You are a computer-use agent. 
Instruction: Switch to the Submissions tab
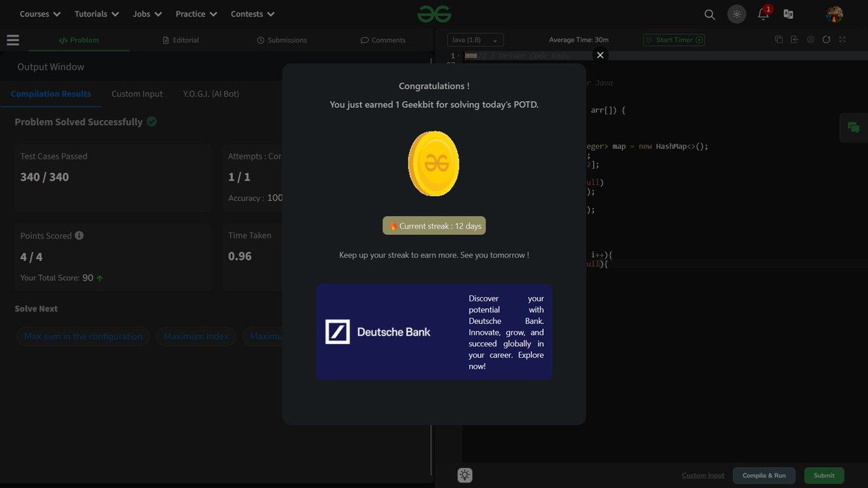(x=282, y=40)
